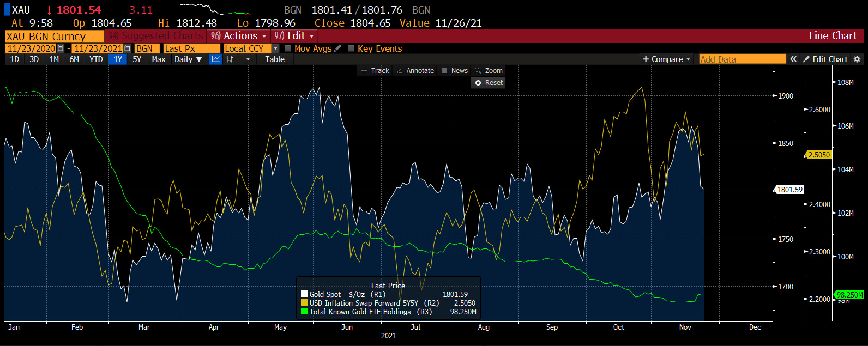
Task: Click the Reset radio button
Action: click(478, 83)
